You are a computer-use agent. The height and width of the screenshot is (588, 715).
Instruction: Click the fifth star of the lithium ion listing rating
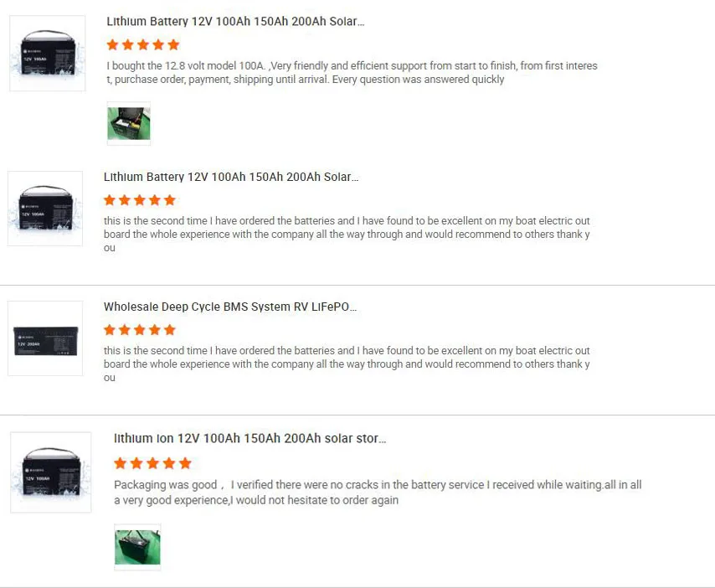tap(185, 463)
